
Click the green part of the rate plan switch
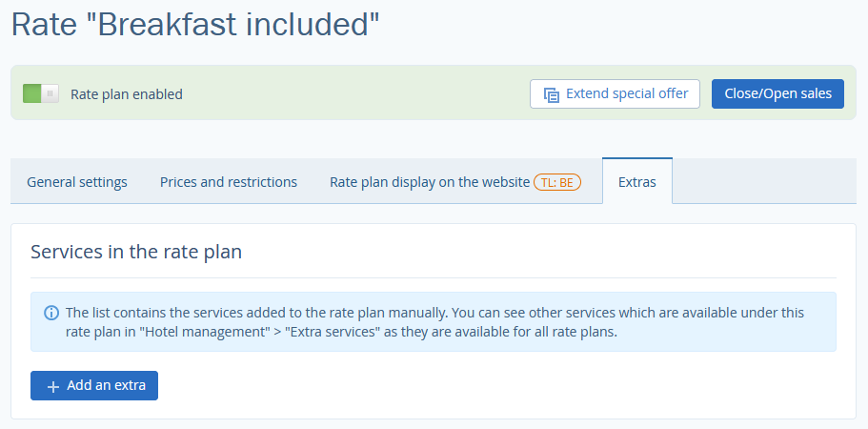tap(32, 93)
